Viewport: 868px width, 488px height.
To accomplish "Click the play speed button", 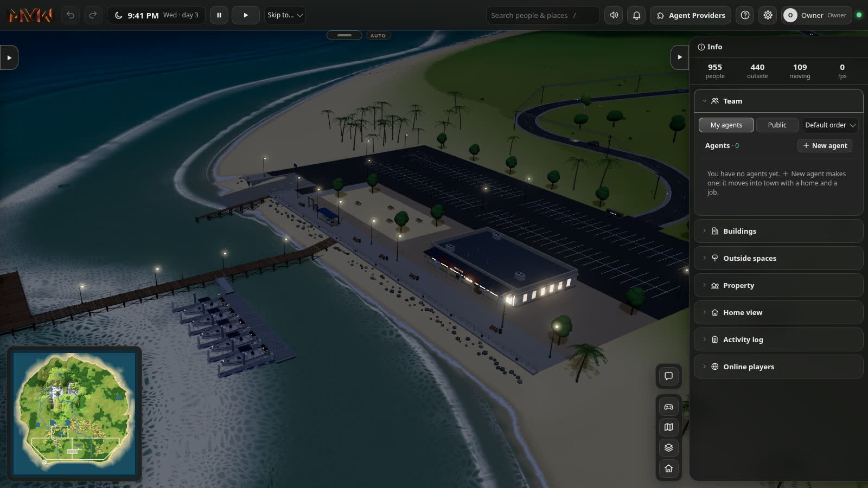I will [x=246, y=15].
